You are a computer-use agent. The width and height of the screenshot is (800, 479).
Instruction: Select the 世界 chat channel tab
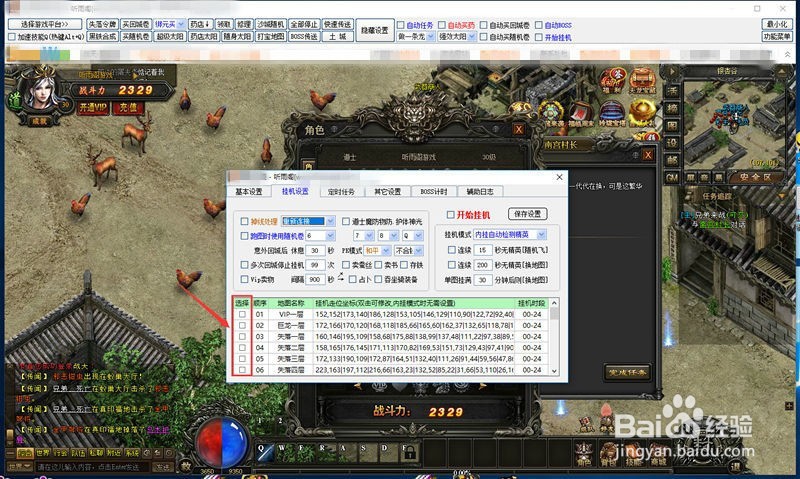tap(43, 452)
